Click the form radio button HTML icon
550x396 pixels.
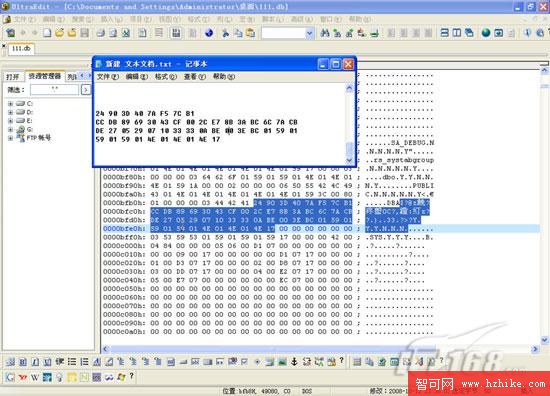click(x=257, y=362)
